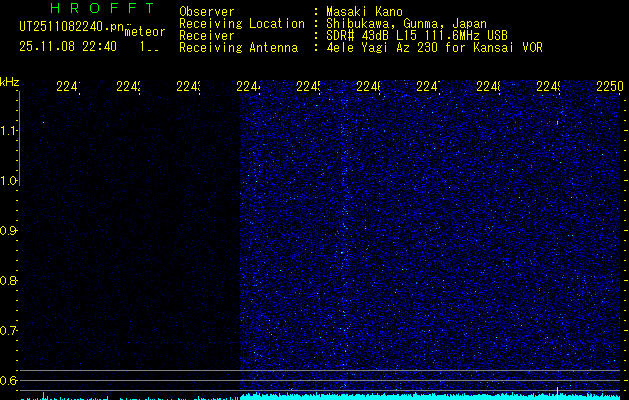Select the filename UT2511082240.pn text

coord(72,27)
